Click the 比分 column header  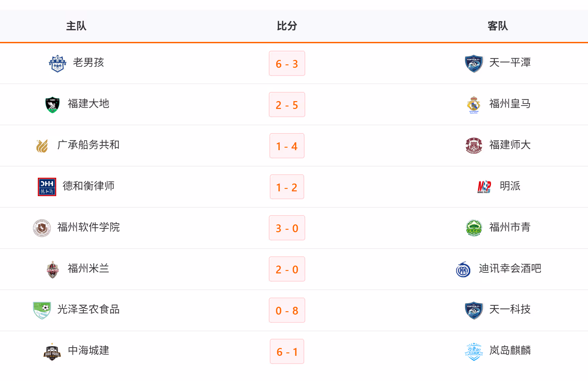click(x=287, y=26)
